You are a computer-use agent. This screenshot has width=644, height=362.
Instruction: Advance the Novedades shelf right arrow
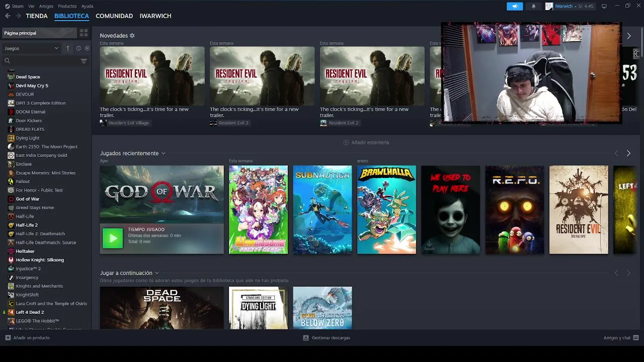pos(629,36)
